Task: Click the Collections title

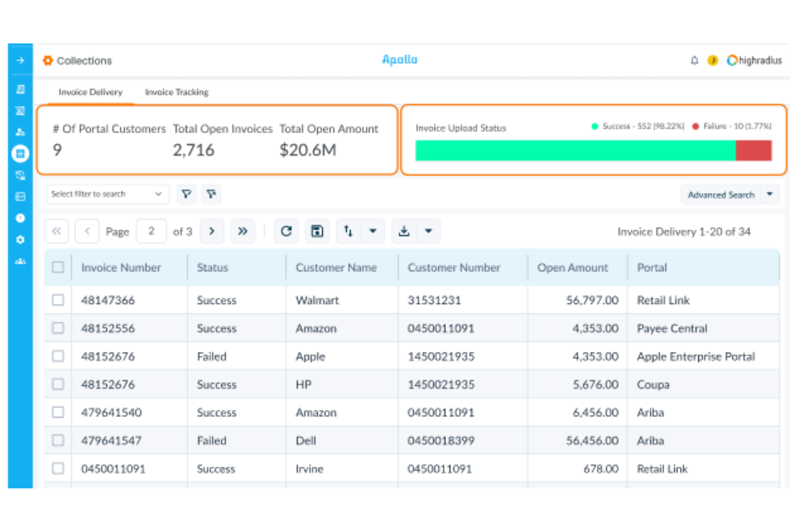Action: click(84, 61)
